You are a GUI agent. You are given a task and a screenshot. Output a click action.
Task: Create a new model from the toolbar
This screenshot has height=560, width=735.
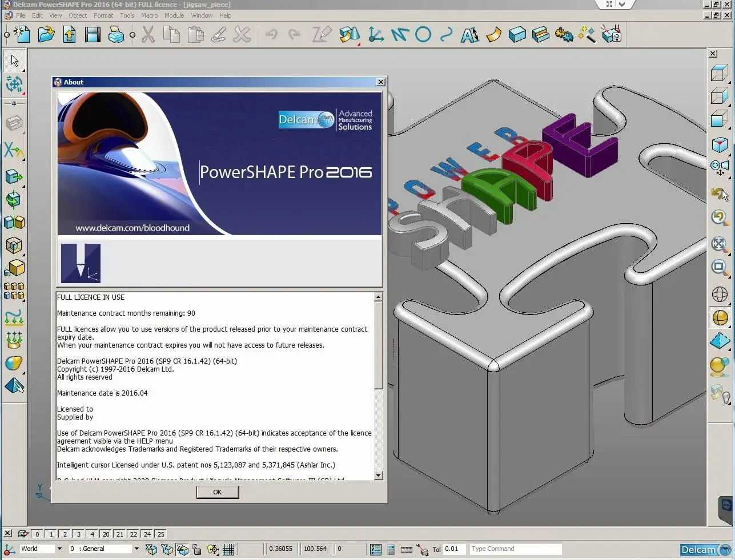pyautogui.click(x=21, y=35)
